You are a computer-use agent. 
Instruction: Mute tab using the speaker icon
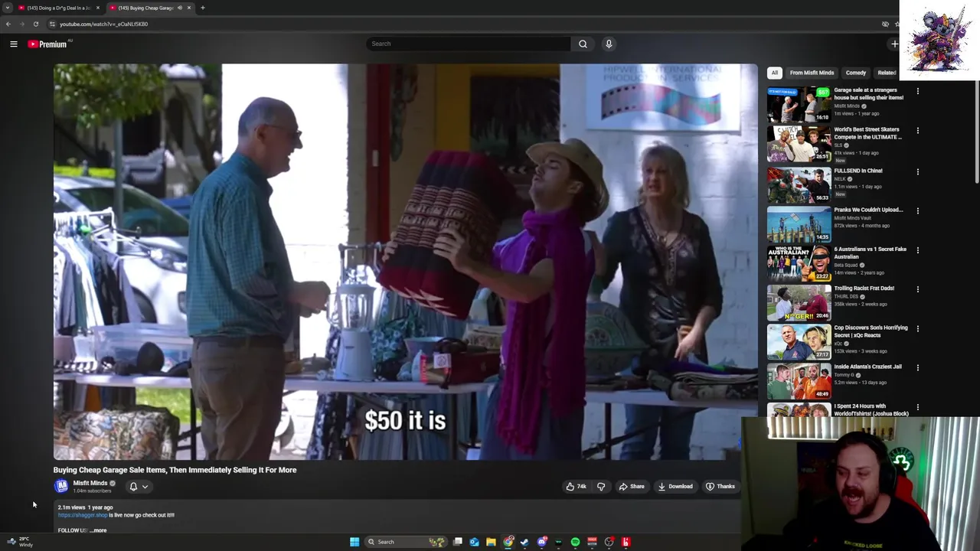pyautogui.click(x=180, y=8)
